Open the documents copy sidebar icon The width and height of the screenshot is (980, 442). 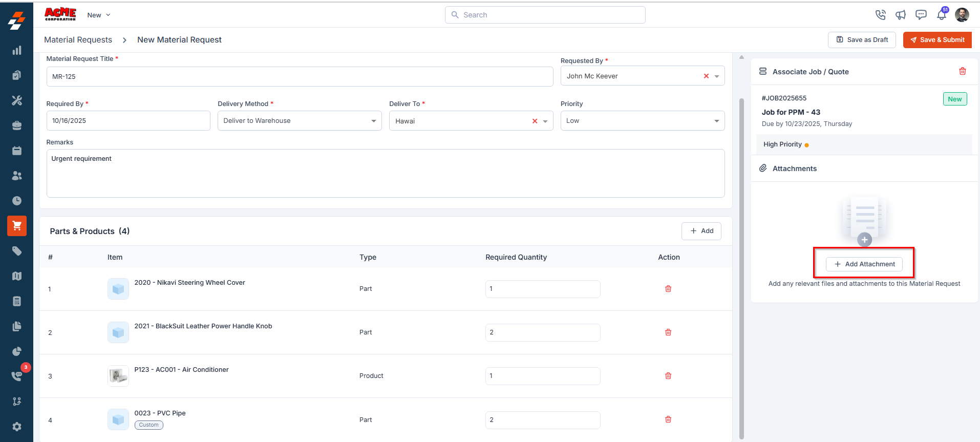tap(17, 326)
